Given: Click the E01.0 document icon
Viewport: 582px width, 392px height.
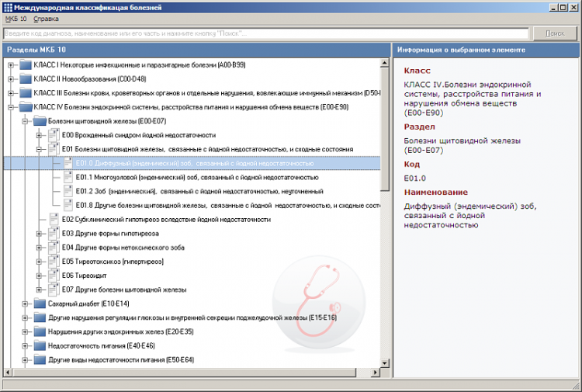Looking at the screenshot, I should click(x=68, y=163).
